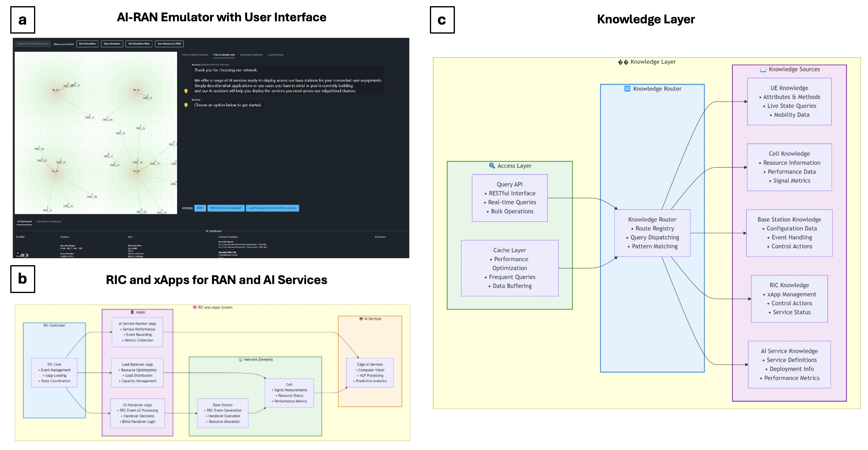Click lightbulb icon beside welcome message
Image resolution: width=868 pixels, height=450 pixels.
(186, 91)
